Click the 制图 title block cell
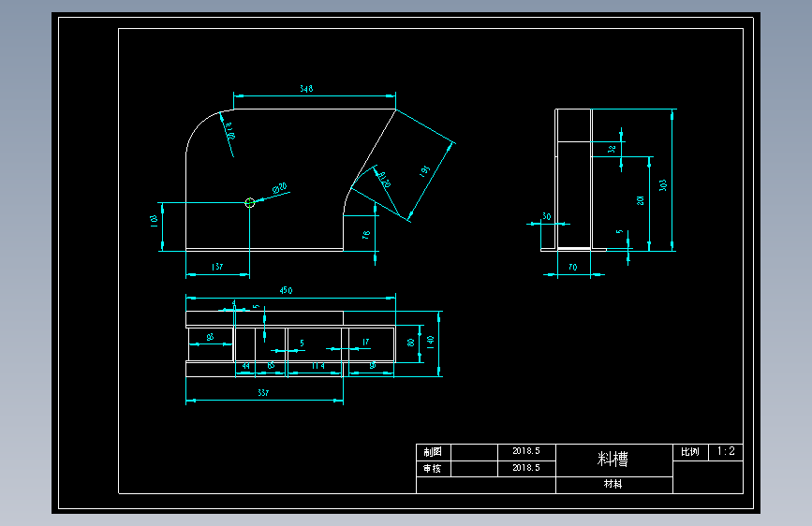The height and width of the screenshot is (526, 812). 433,452
